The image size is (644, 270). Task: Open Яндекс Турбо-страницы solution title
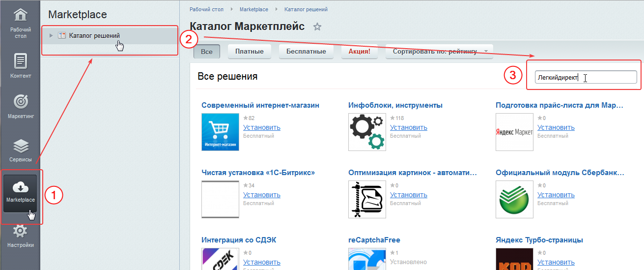(x=539, y=240)
